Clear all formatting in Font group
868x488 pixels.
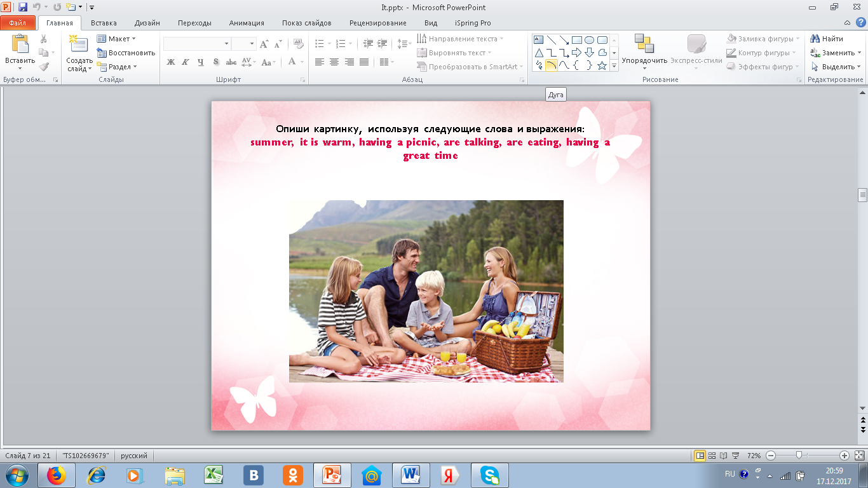[299, 44]
